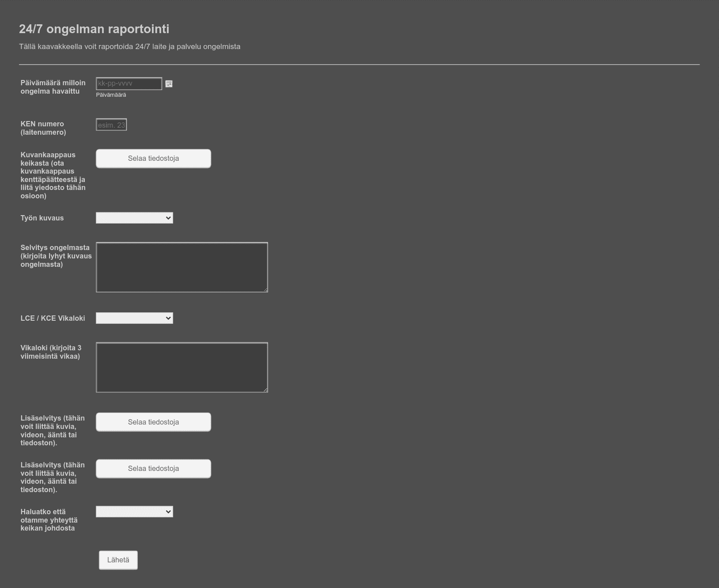Click the Haluatko että otamme yhteyttä label
The width and height of the screenshot is (719, 588).
pyautogui.click(x=49, y=520)
